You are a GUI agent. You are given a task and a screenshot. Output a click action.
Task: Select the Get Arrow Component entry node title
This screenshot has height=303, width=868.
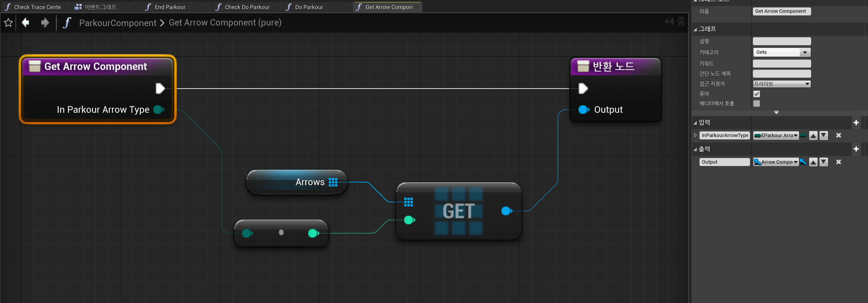[x=95, y=67]
